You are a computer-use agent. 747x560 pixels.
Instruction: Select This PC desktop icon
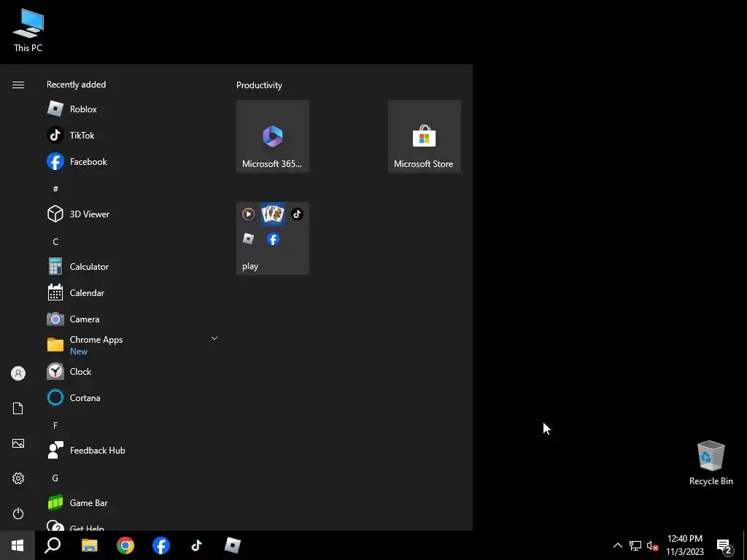[28, 31]
